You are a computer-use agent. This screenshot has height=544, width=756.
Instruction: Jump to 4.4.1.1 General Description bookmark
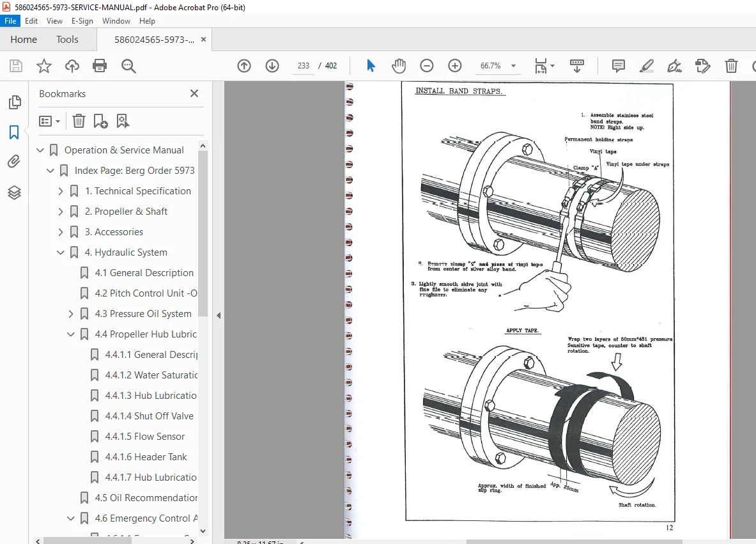click(151, 355)
